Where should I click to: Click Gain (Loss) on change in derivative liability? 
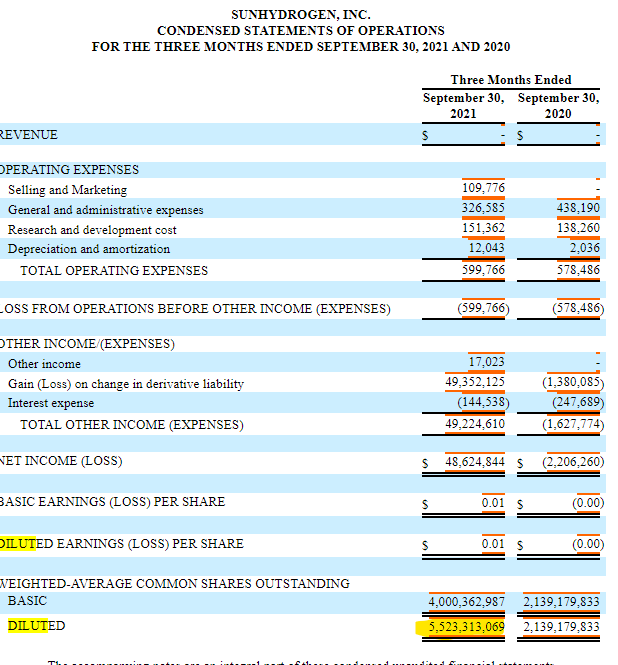(126, 384)
